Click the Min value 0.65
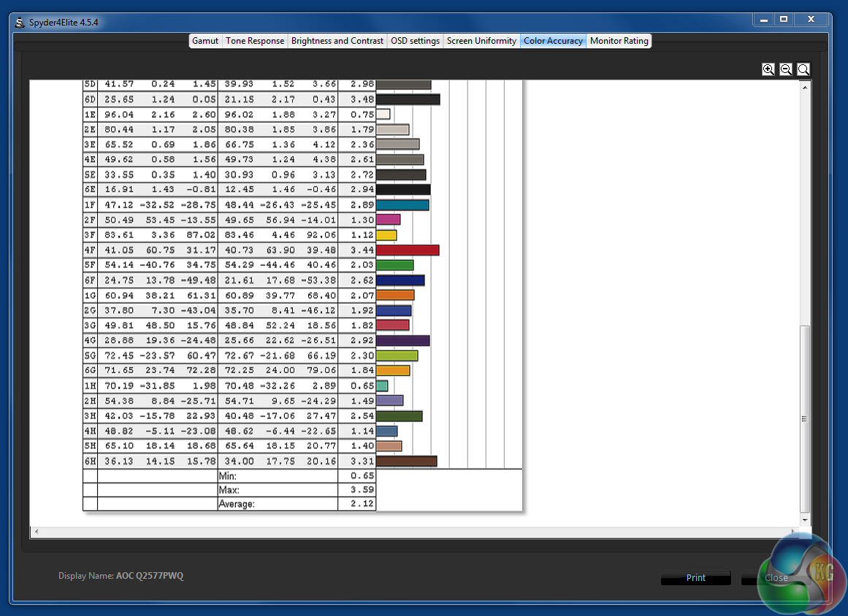The height and width of the screenshot is (616, 848). (x=362, y=476)
